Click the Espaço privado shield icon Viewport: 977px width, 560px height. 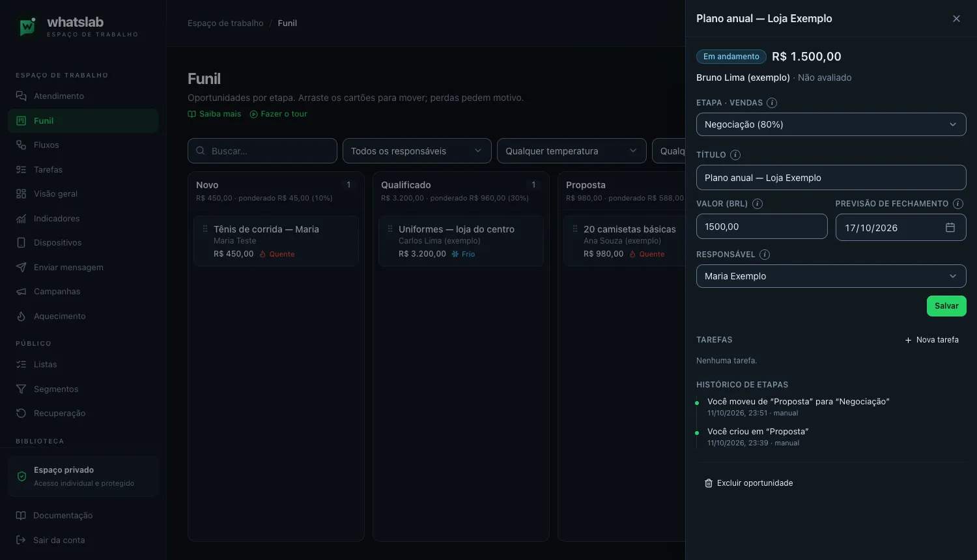point(21,477)
